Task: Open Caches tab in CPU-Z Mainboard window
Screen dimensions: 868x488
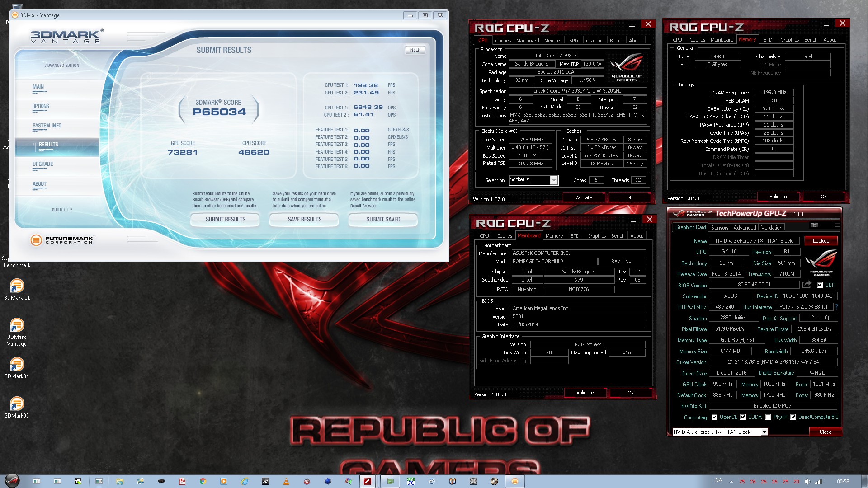Action: point(504,236)
